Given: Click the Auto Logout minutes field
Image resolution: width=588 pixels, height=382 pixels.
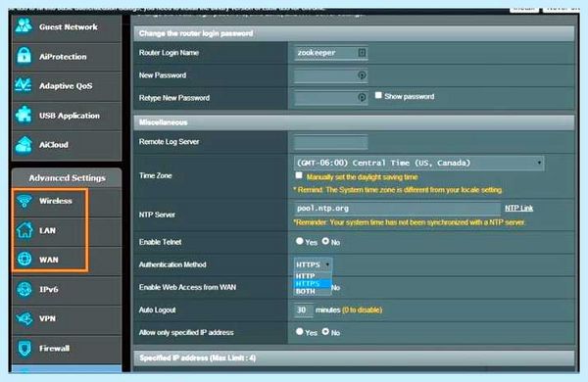Looking at the screenshot, I should pos(304,310).
